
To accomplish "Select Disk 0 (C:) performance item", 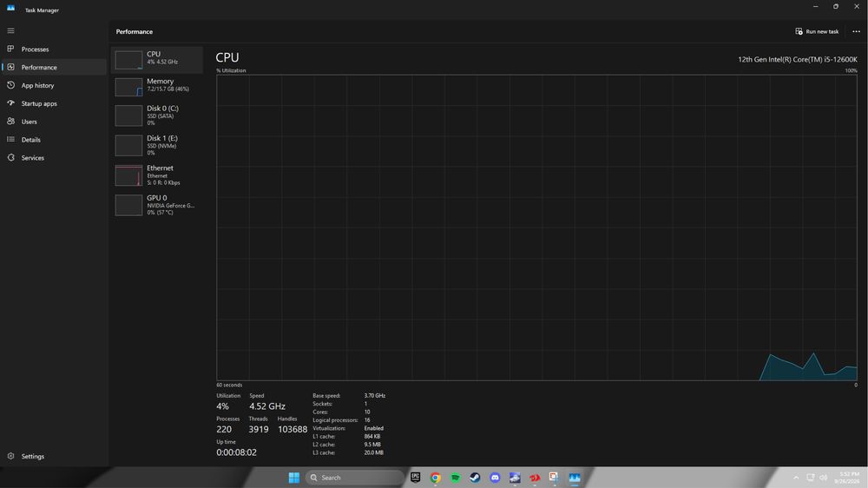I will 157,115.
